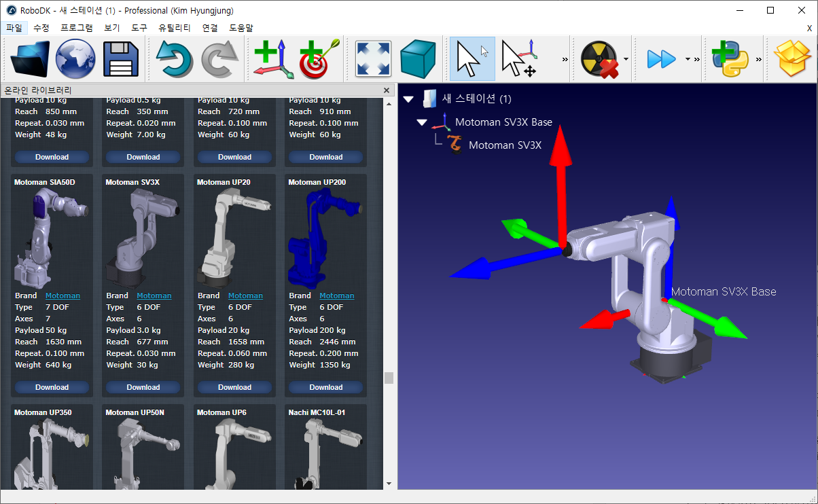Activate the Move reference frame tool
The height and width of the screenshot is (504, 818).
[520, 59]
